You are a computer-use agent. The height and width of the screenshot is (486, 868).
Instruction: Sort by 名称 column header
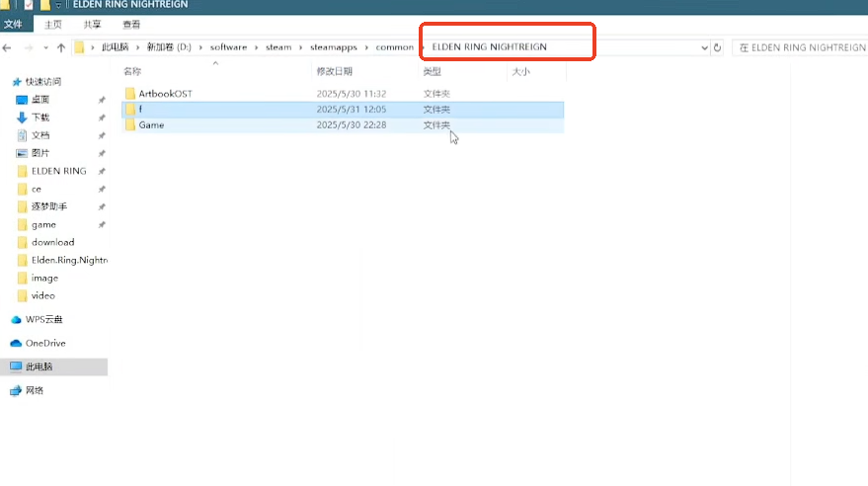click(x=132, y=71)
